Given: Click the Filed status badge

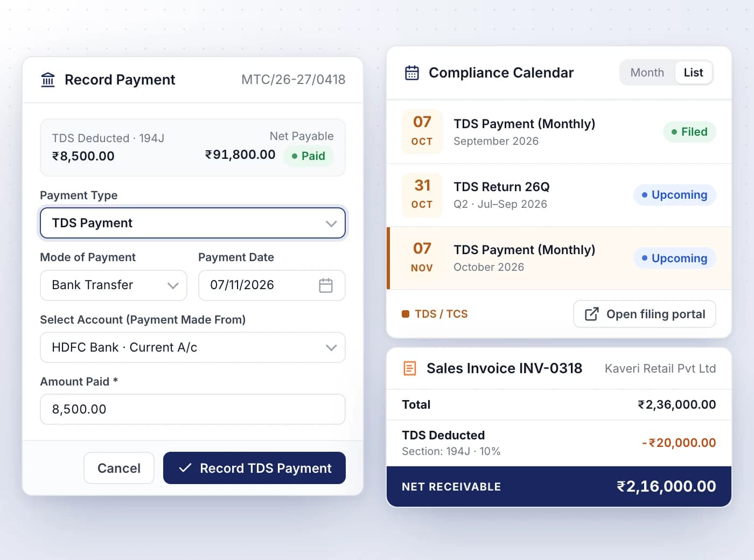Looking at the screenshot, I should [x=689, y=132].
